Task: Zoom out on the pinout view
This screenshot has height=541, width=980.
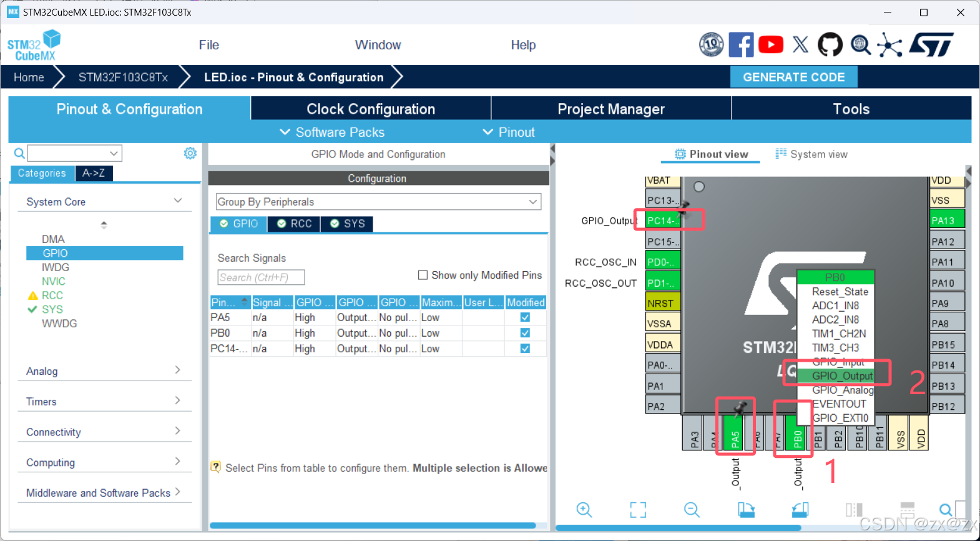Action: point(692,510)
